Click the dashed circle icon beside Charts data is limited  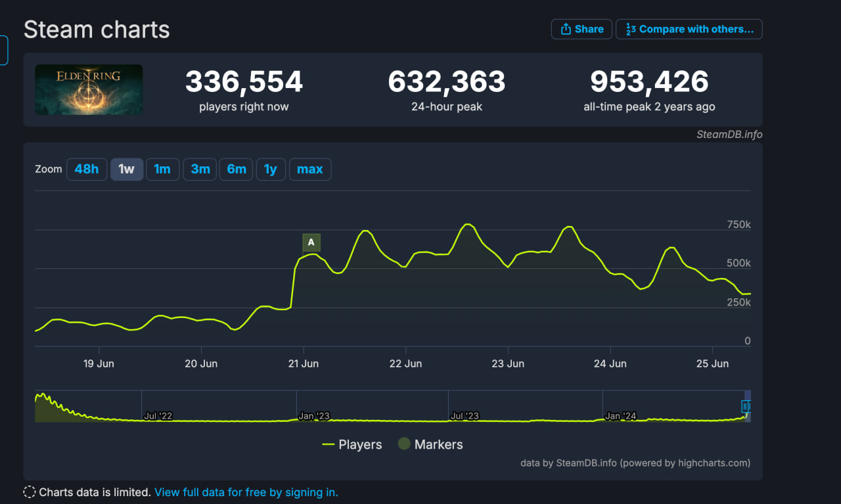(x=30, y=492)
